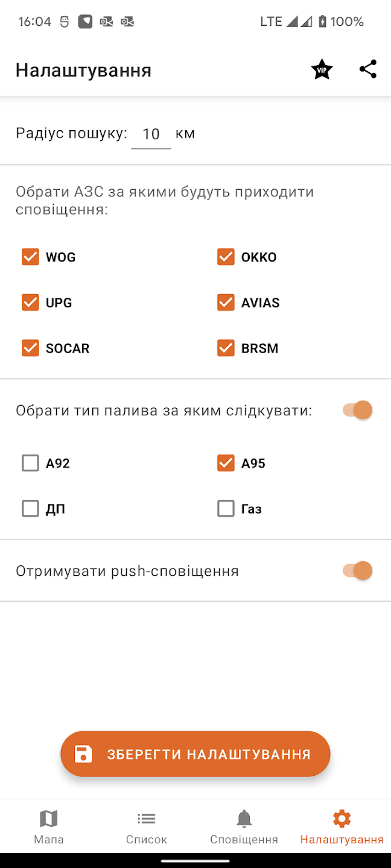Image resolution: width=391 pixels, height=868 pixels.
Task: Open the VIP star icon
Action: pyautogui.click(x=322, y=70)
